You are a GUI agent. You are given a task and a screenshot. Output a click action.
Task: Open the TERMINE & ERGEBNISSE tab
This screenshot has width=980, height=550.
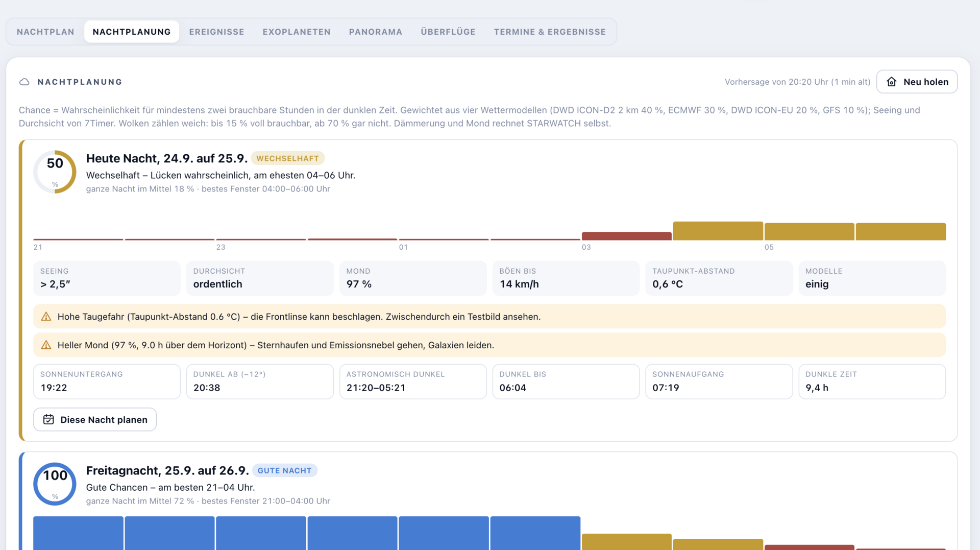pos(550,32)
